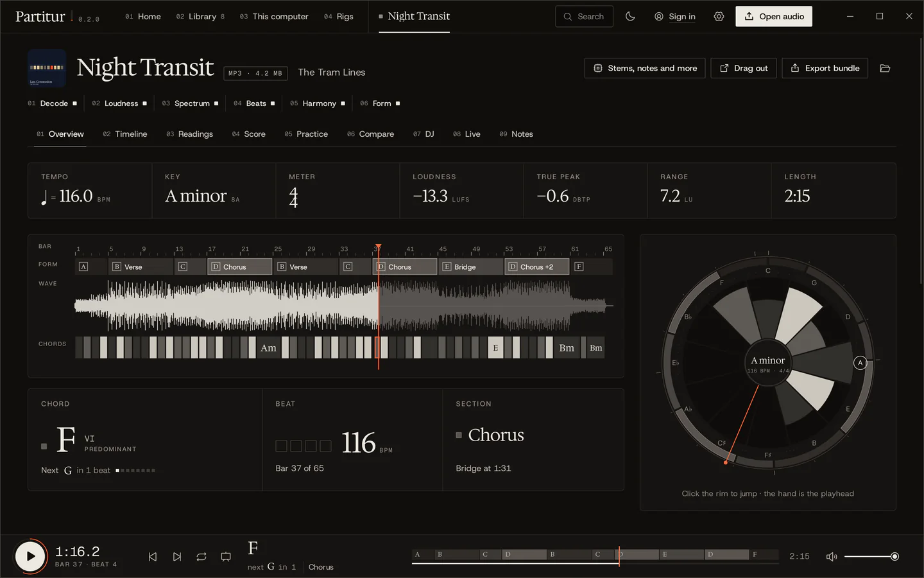Toggle the Spectrum analysis
The width and height of the screenshot is (924, 578).
pos(191,103)
